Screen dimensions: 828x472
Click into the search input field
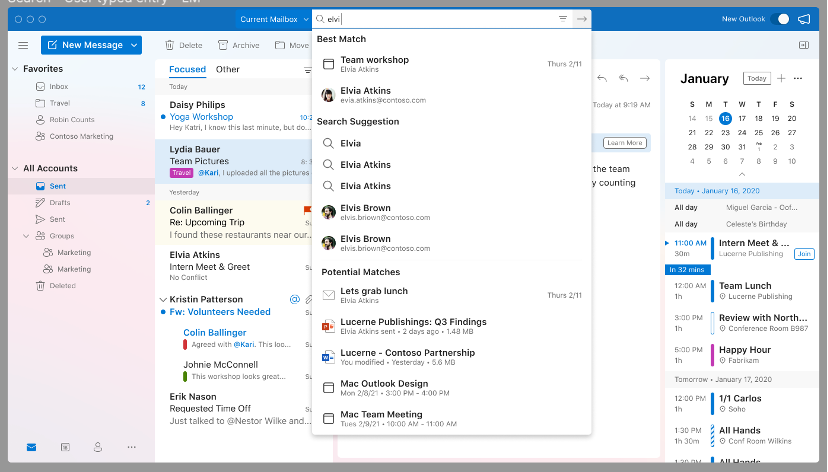441,19
